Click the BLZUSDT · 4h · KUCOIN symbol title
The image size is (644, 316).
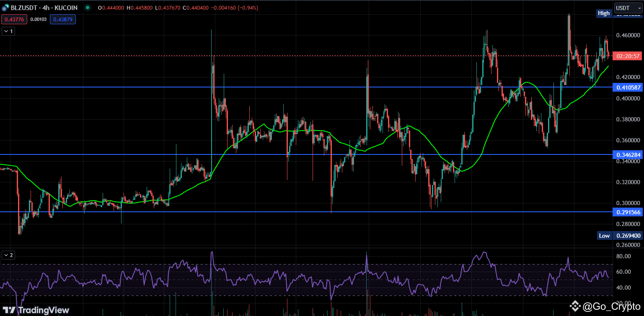tap(44, 8)
